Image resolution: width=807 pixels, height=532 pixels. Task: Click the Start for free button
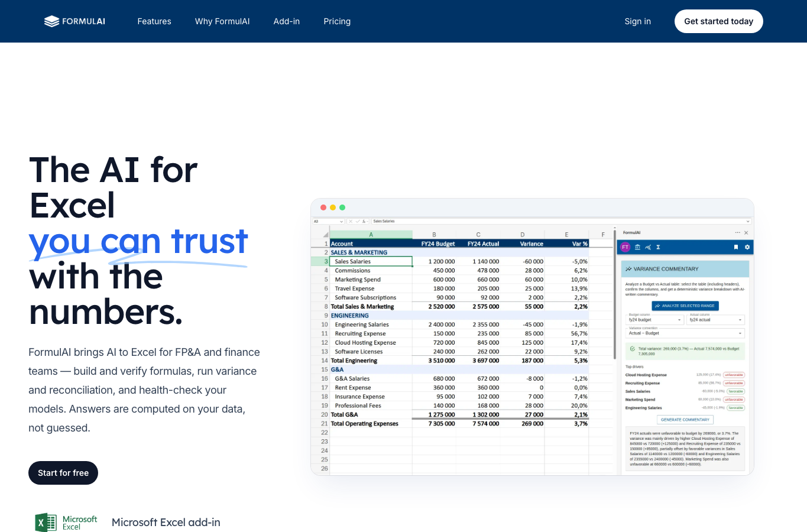[x=63, y=473]
